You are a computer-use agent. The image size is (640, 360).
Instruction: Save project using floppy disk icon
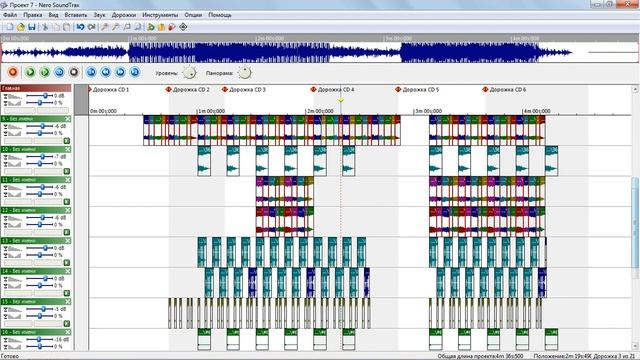click(31, 27)
